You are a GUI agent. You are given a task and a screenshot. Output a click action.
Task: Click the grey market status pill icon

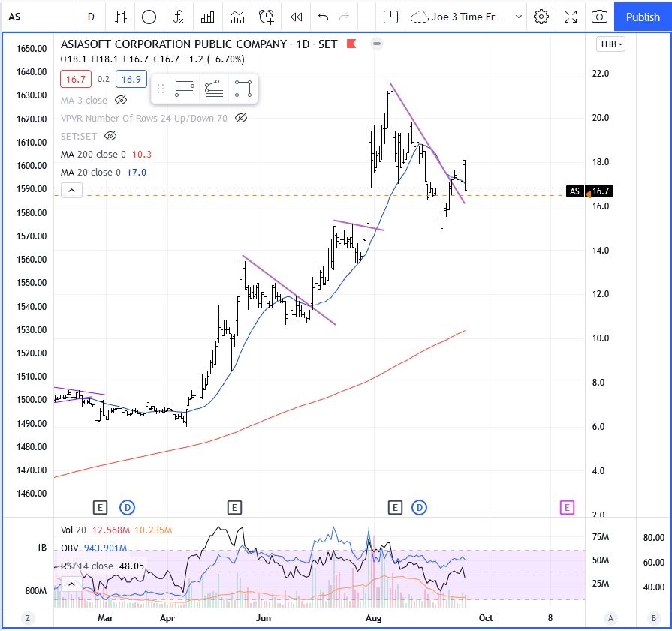pyautogui.click(x=377, y=44)
